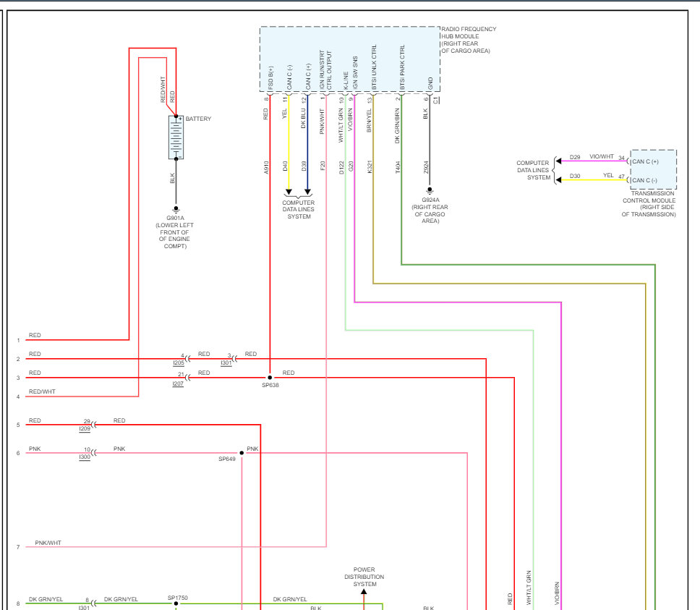
Task: Click the DK GRN/YEL label at line 8
Action: (46, 599)
